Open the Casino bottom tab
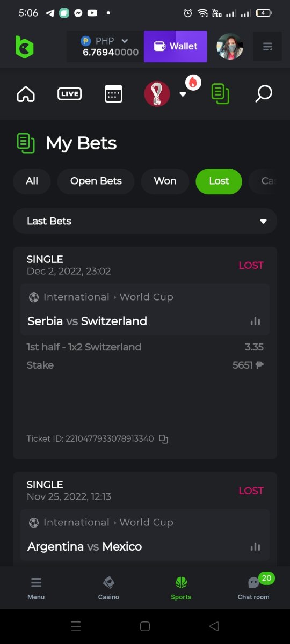290x644 pixels. click(x=108, y=588)
